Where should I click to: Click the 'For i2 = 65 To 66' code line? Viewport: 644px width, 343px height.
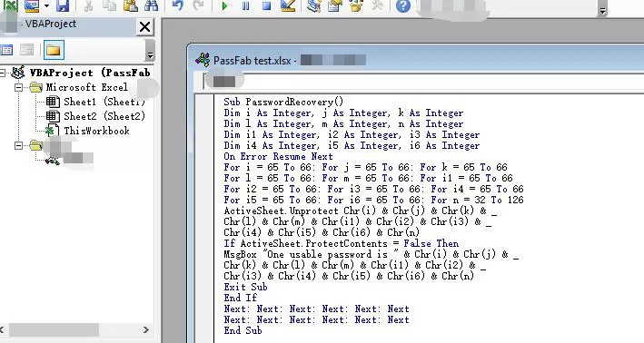pyautogui.click(x=373, y=189)
